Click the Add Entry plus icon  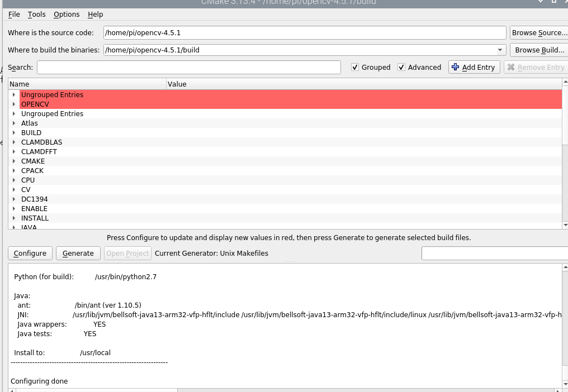[455, 67]
